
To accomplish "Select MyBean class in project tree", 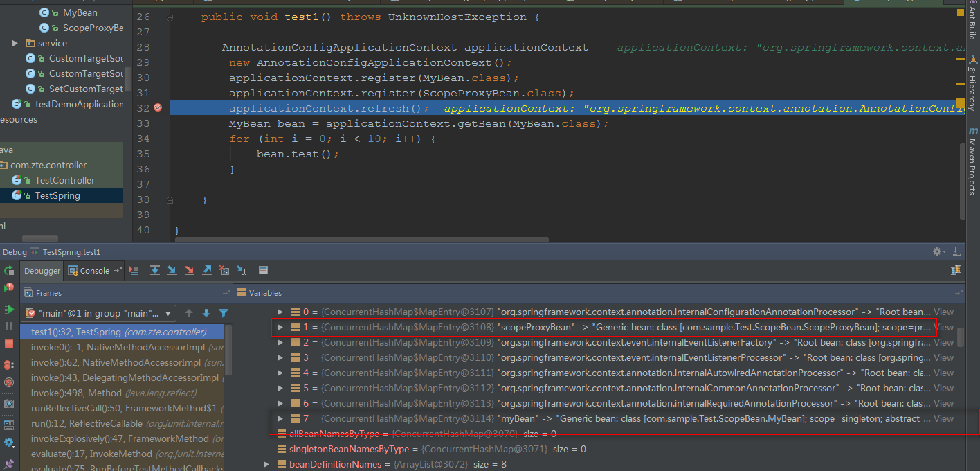I will 80,13.
